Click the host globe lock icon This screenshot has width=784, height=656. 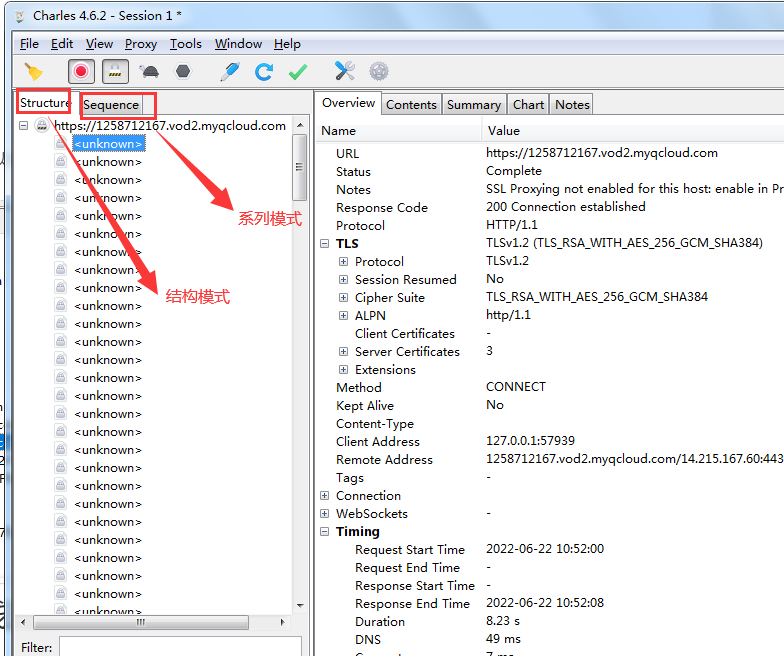point(42,125)
